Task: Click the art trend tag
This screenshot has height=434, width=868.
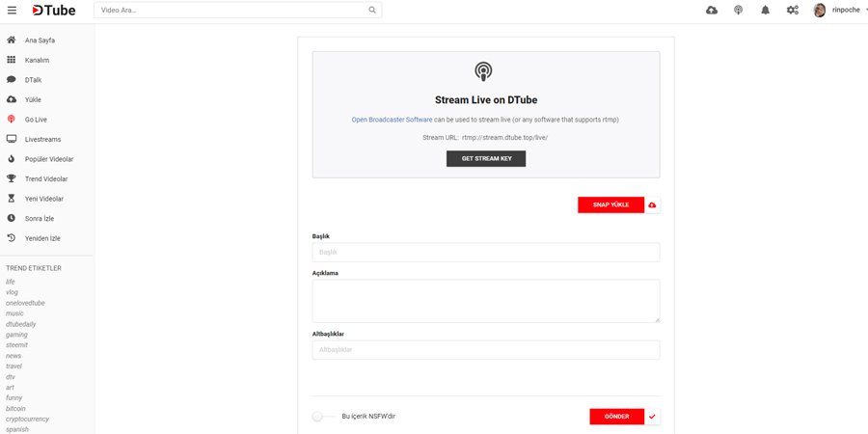Action: 10,387
